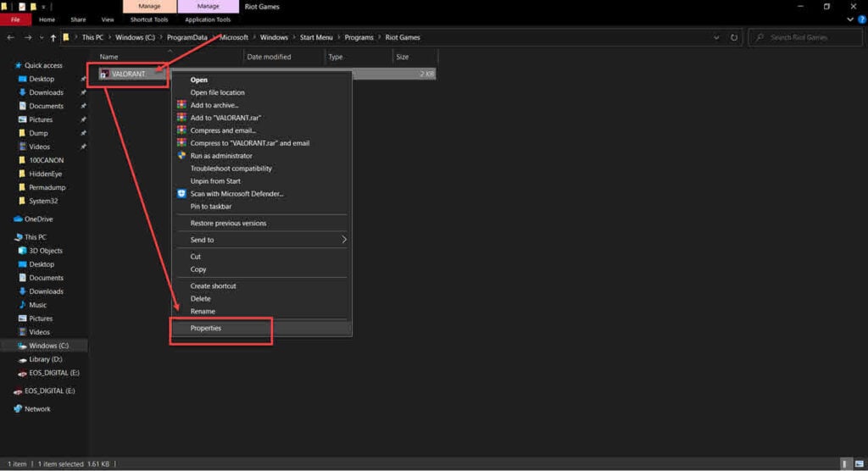The width and height of the screenshot is (868, 471).
Task: Click Start Menu in address breadcrumb
Action: (316, 37)
